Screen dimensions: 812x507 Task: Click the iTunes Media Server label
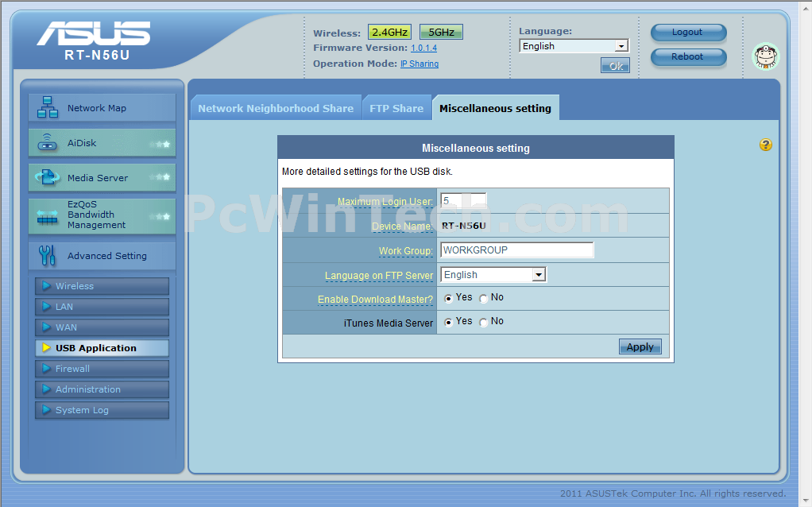[x=389, y=323]
